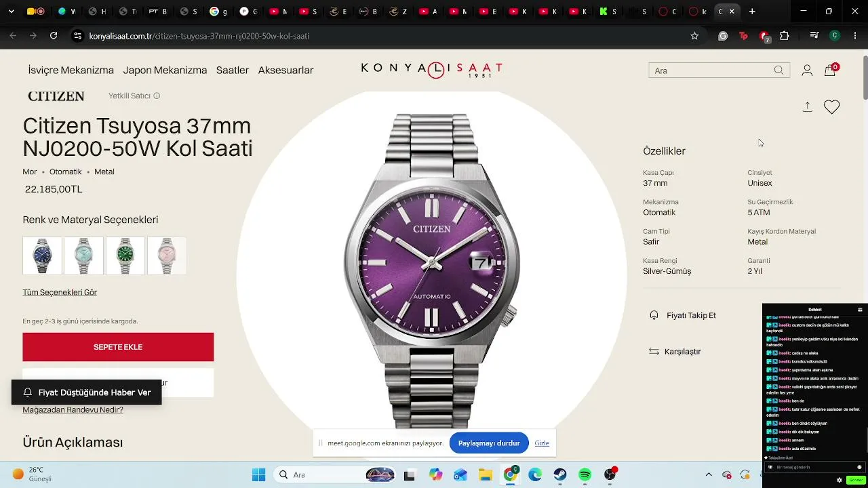Click the 2 Yıl warranty value
868x488 pixels.
[755, 271]
